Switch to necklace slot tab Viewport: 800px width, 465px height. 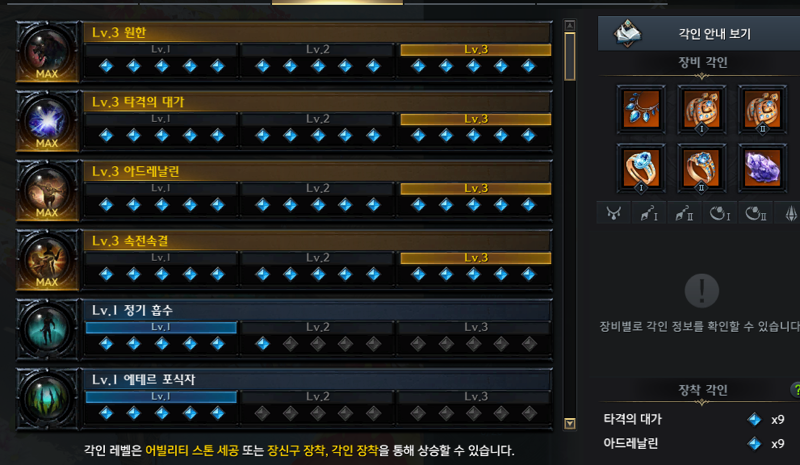(x=613, y=213)
